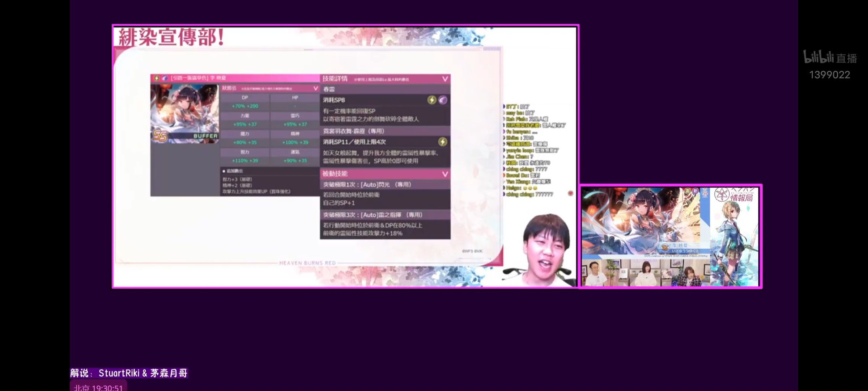
Task: Click the HEAVEN BURNS RED footer text
Action: [x=307, y=263]
